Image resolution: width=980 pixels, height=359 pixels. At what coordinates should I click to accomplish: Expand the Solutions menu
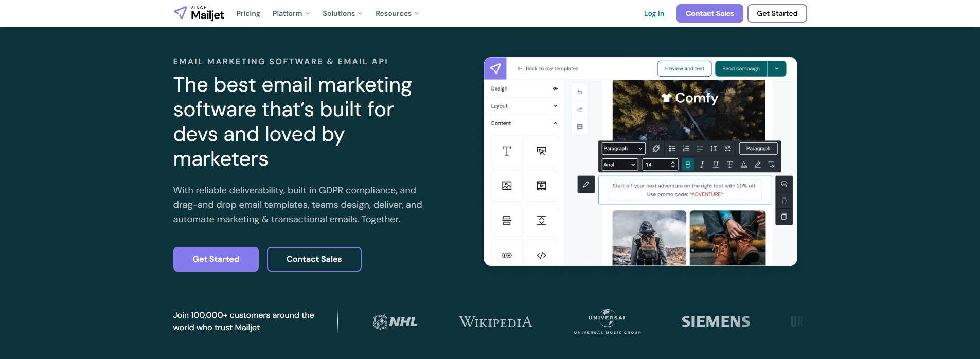pos(343,13)
